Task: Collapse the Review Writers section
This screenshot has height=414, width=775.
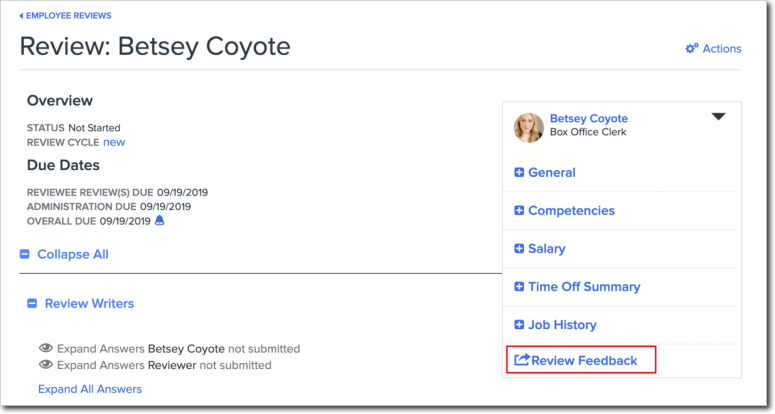Action: (x=88, y=303)
